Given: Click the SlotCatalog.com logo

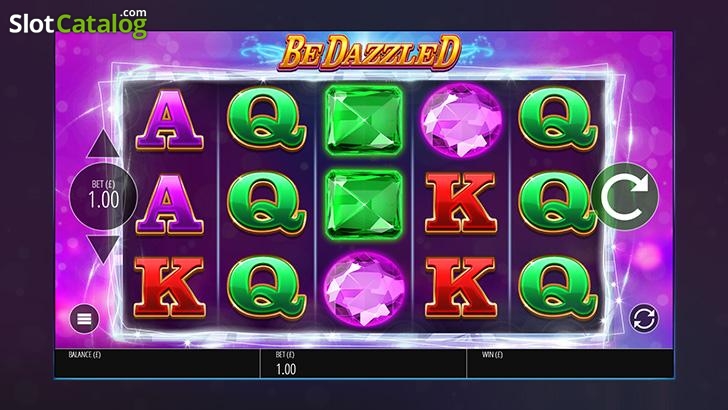Looking at the screenshot, I should pyautogui.click(x=78, y=23).
